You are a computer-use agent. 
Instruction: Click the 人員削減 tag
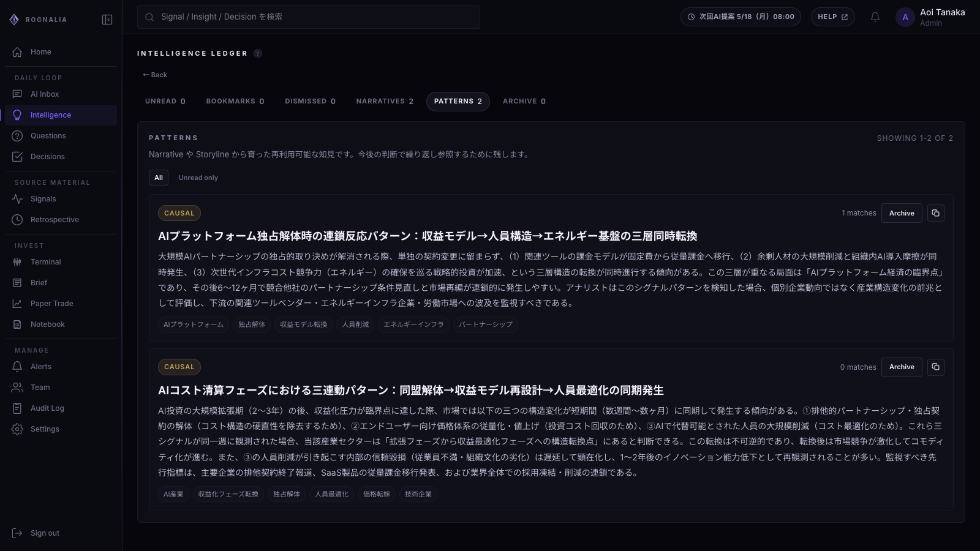click(355, 324)
